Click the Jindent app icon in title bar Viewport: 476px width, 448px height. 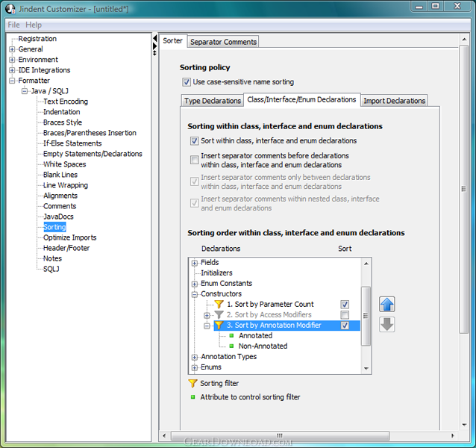coord(10,9)
